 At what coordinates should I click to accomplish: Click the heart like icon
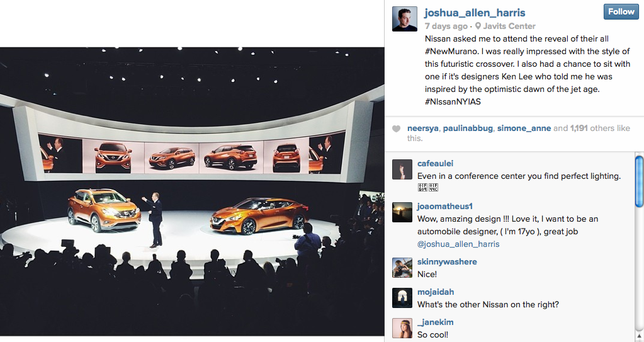tap(396, 128)
